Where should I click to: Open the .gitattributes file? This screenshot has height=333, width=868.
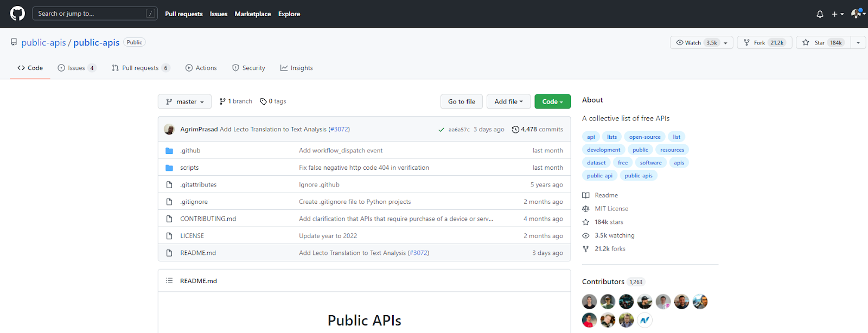click(x=198, y=184)
